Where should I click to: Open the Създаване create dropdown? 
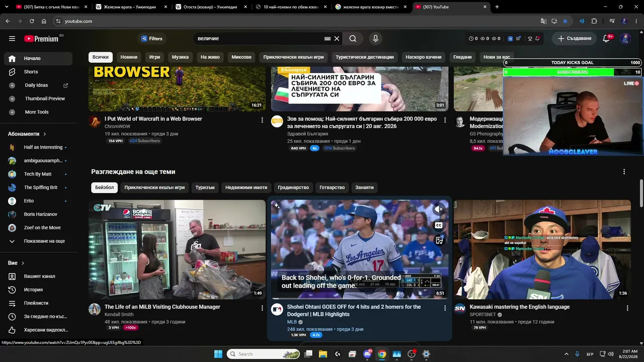click(574, 39)
